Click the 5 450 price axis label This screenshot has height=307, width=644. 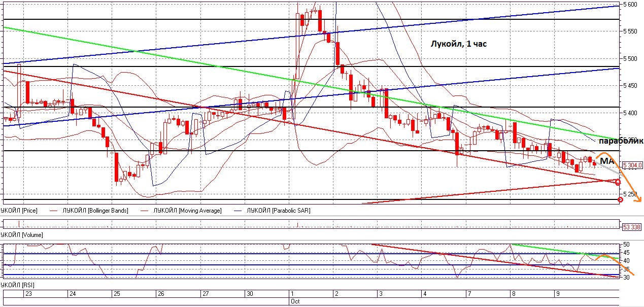(630, 86)
